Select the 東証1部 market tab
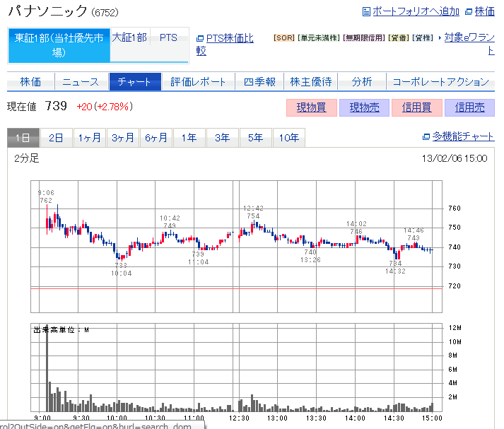504x429 pixels. [x=59, y=45]
